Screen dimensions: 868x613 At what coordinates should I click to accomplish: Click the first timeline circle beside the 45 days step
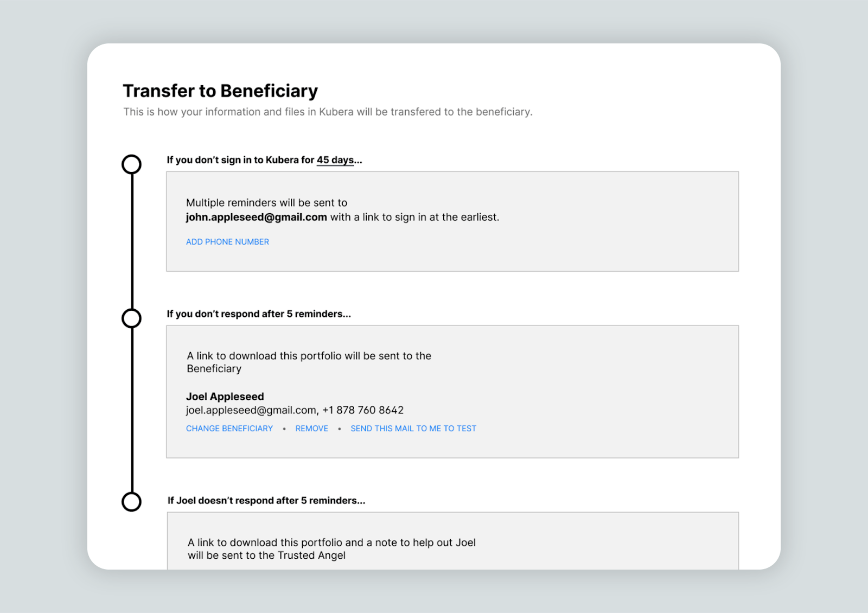[131, 164]
